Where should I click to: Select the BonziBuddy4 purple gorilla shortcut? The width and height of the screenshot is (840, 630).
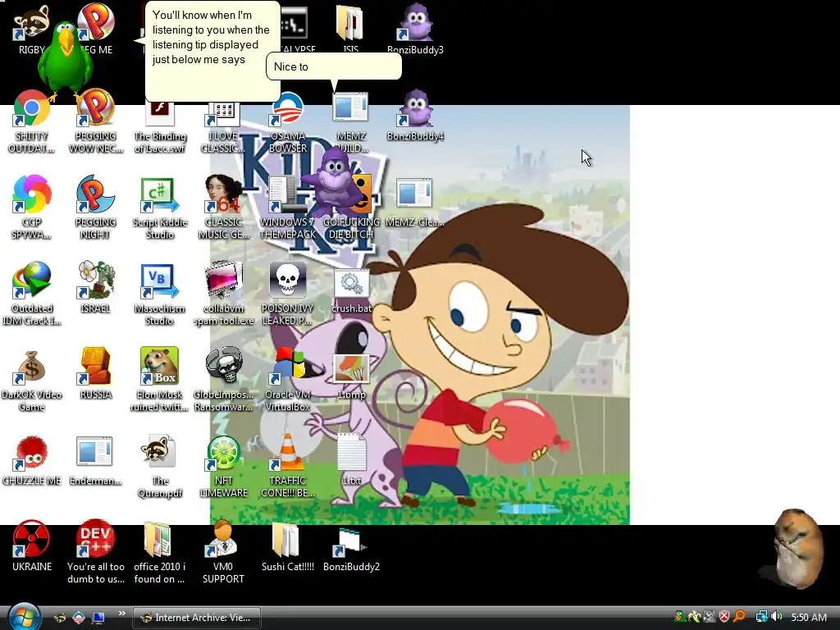coord(415,115)
